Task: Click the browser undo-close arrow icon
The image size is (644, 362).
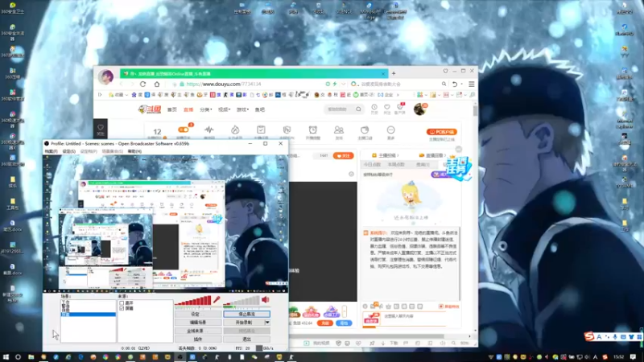Action: click(x=455, y=84)
